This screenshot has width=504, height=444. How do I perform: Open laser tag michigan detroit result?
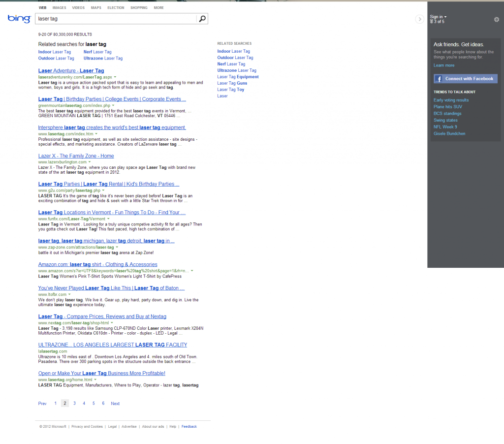106,241
